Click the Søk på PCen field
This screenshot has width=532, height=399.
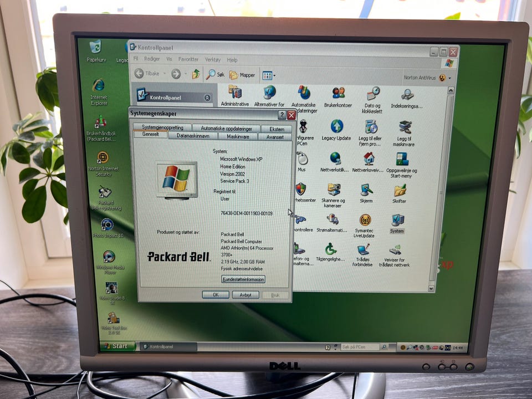click(360, 347)
